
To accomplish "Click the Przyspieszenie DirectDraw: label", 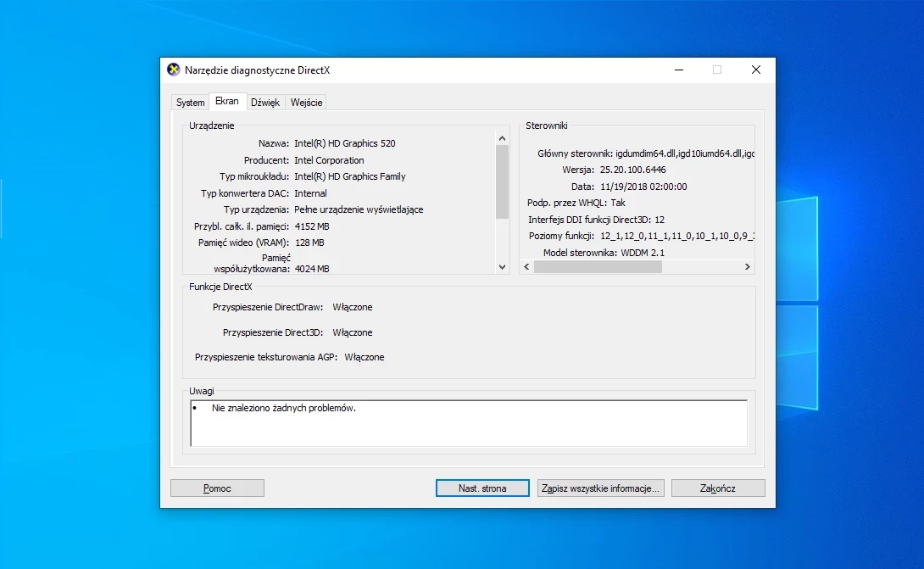I will (268, 307).
